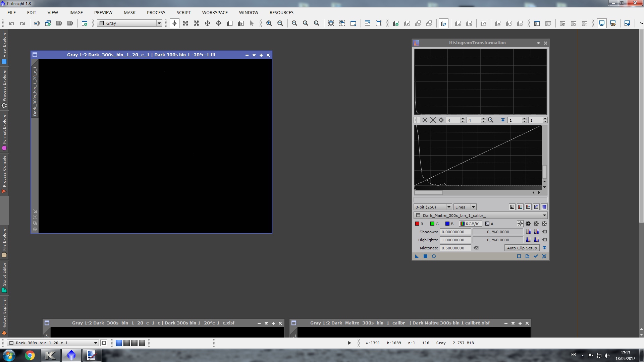Launch Google Chrome from the taskbar
644x362 pixels.
(30, 355)
